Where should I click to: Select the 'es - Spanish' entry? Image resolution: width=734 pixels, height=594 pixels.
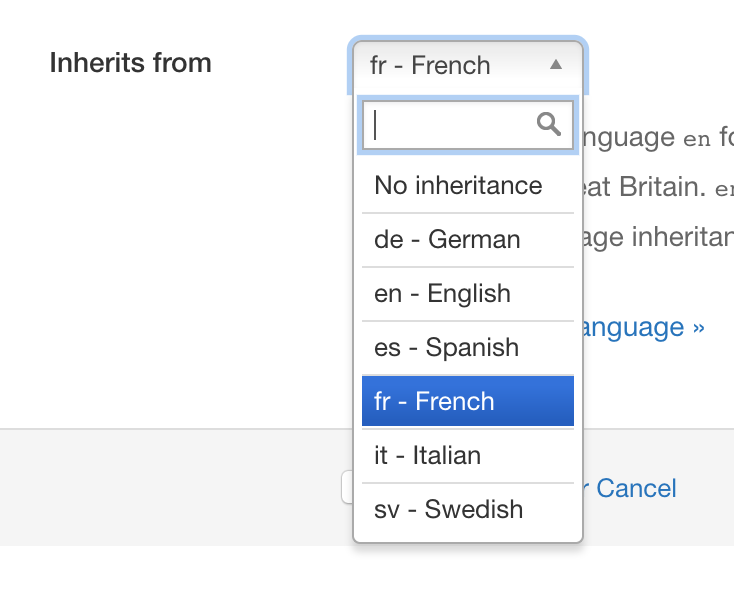point(468,347)
